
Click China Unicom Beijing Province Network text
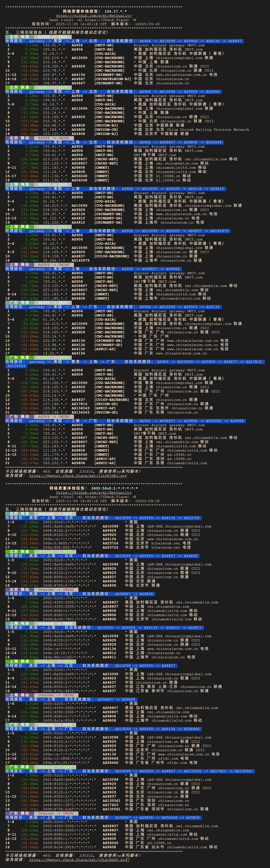point(208,129)
